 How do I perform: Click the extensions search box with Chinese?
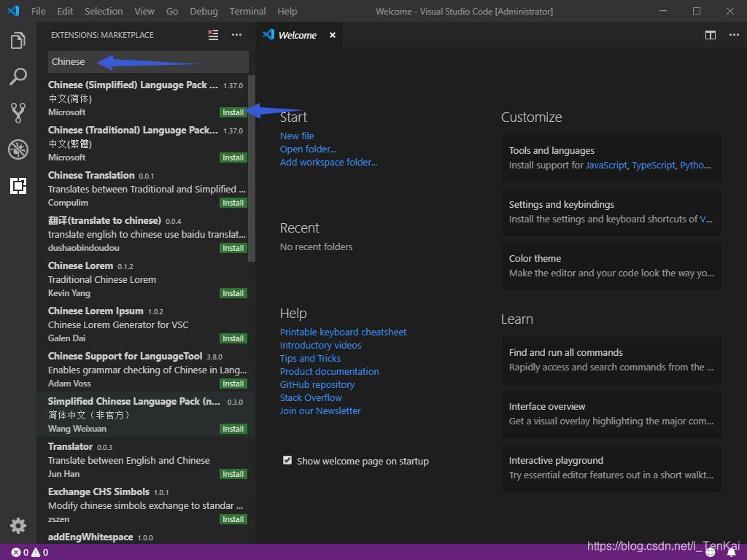[x=148, y=61]
